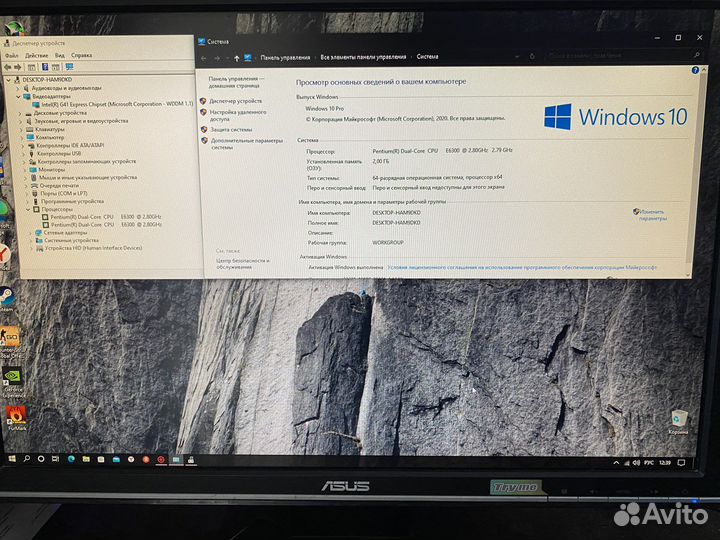Open Вид menu in Device Manager
Viewport: 720px width, 540px height.
[x=60, y=56]
